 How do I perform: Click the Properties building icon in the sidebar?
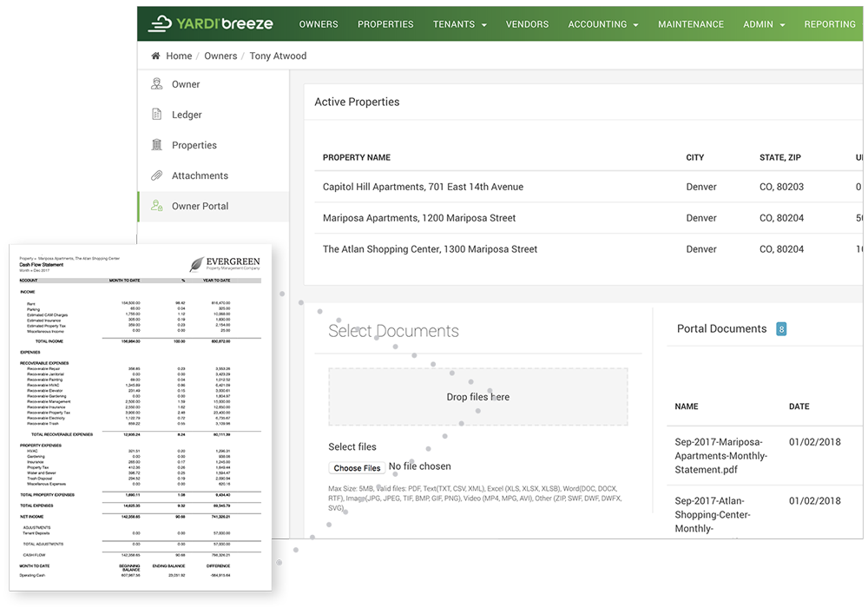(158, 144)
